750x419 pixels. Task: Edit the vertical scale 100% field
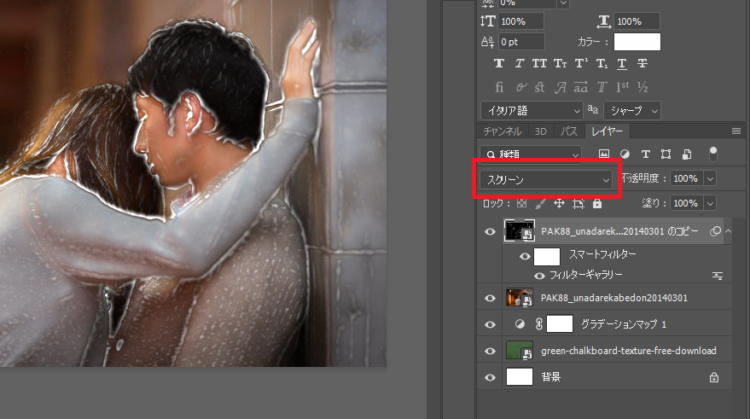click(x=520, y=22)
